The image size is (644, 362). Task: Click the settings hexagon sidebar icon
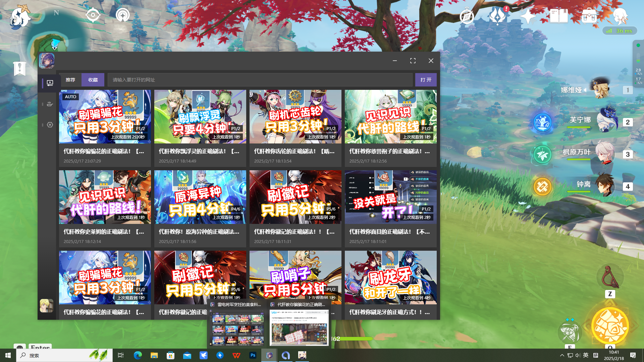50,125
